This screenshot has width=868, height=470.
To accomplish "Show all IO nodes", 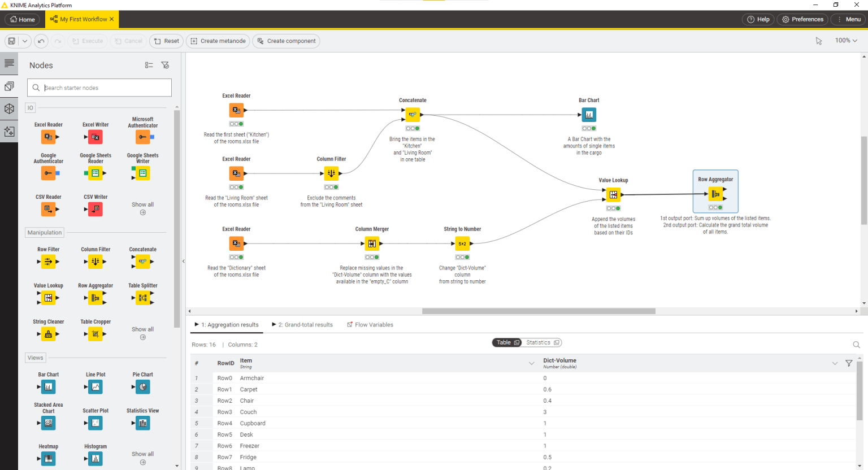I will point(142,208).
